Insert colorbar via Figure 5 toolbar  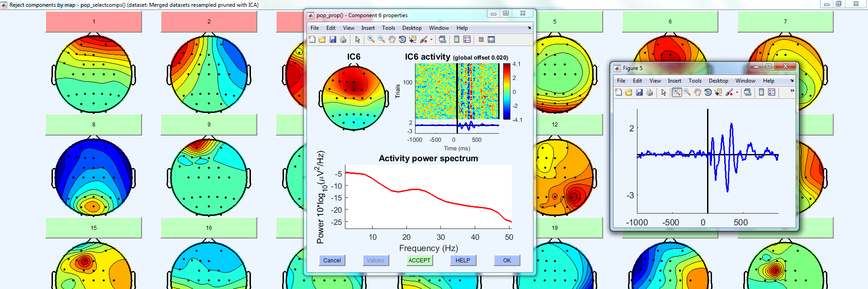(x=761, y=92)
